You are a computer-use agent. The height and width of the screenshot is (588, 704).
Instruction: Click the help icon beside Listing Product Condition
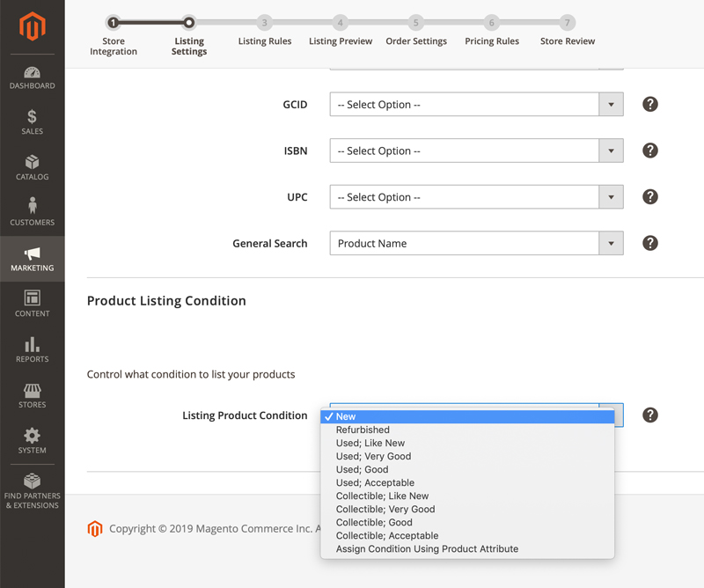(649, 415)
